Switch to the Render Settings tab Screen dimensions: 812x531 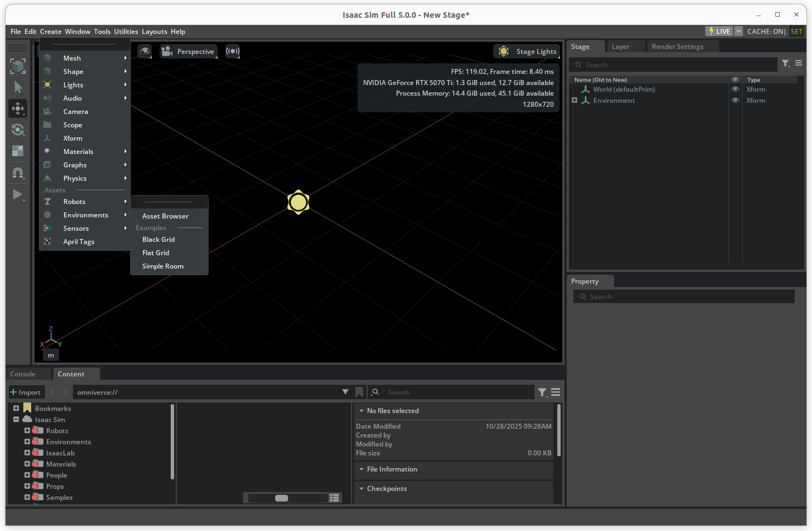pyautogui.click(x=677, y=47)
